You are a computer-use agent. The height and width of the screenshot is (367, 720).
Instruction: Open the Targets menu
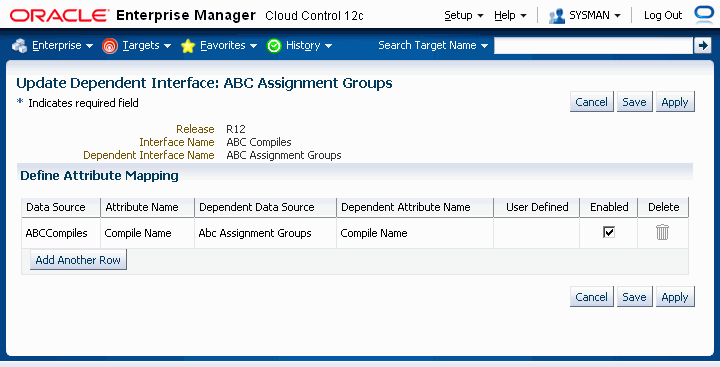146,45
